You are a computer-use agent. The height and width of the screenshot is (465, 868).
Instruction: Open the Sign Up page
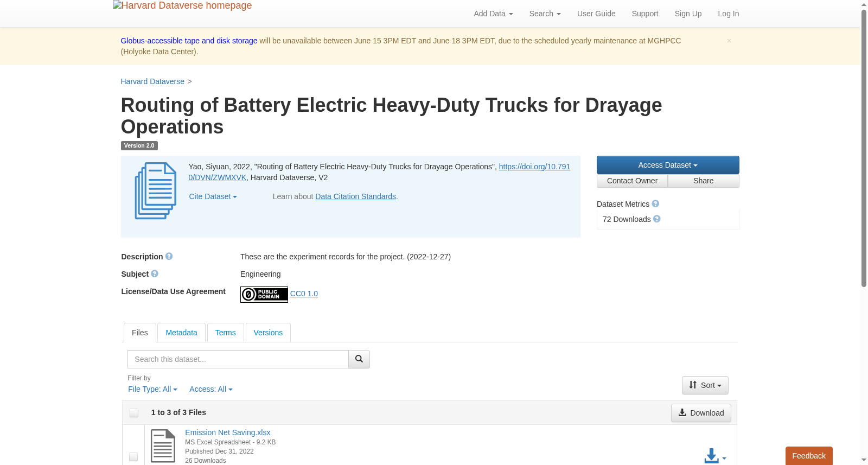688,14
